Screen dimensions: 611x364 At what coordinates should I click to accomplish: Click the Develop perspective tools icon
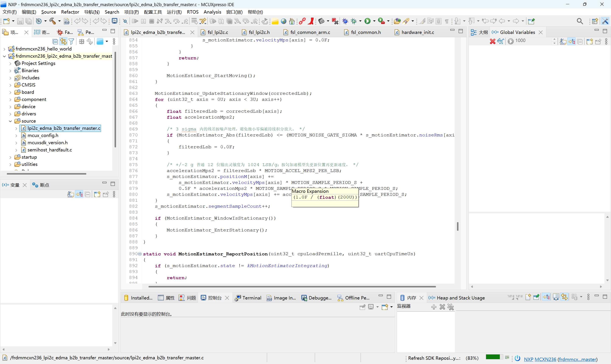click(x=605, y=21)
